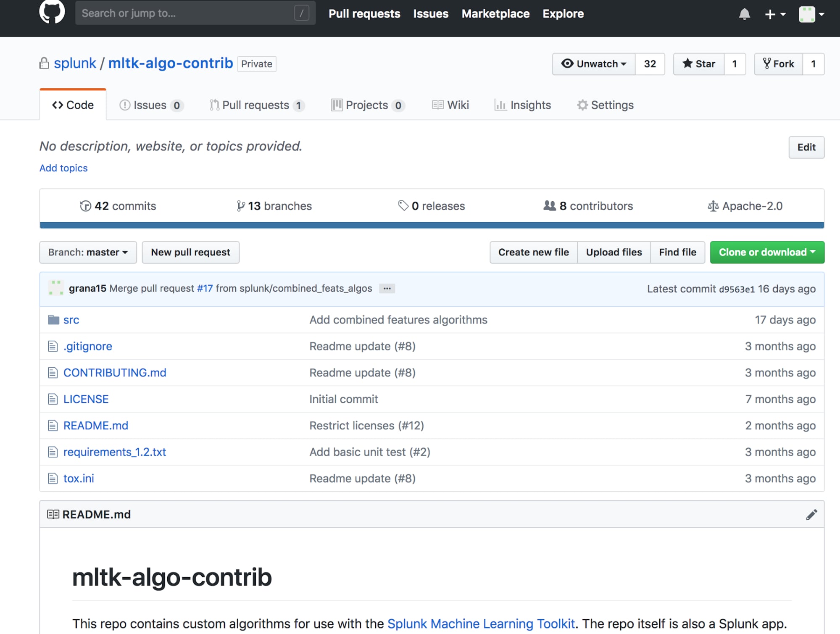The width and height of the screenshot is (840, 634).
Task: Click the CONTRIBUTING.md file icon
Action: [x=53, y=373]
